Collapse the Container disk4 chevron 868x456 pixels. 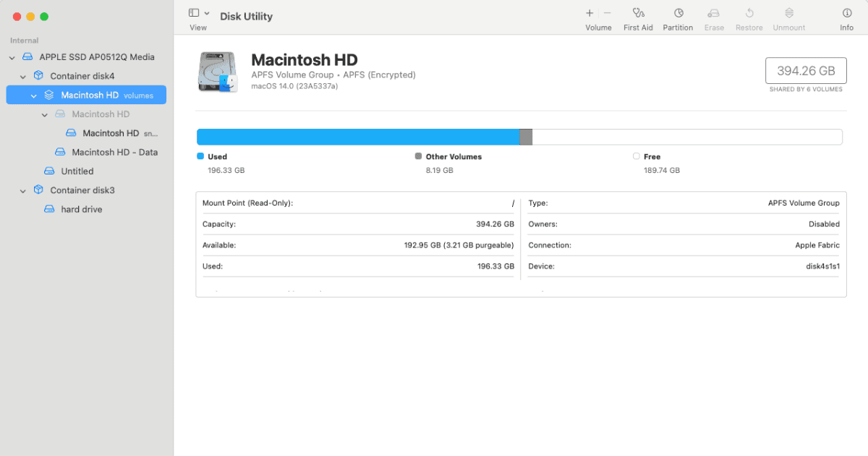(x=23, y=76)
